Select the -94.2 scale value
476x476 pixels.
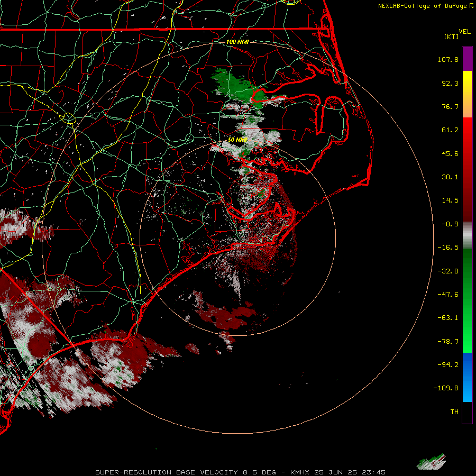(448, 365)
